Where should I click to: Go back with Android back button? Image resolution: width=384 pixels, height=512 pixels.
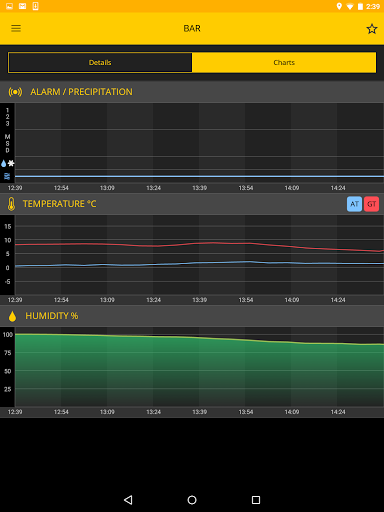(x=128, y=500)
